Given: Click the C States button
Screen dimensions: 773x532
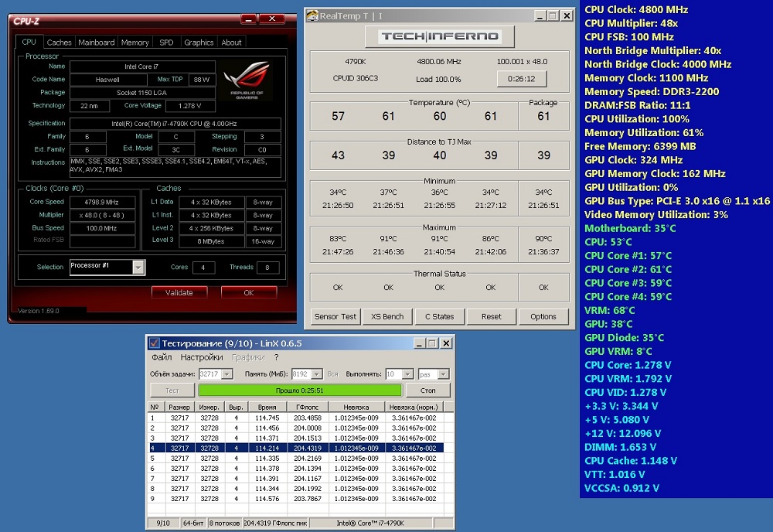Looking at the screenshot, I should point(439,316).
